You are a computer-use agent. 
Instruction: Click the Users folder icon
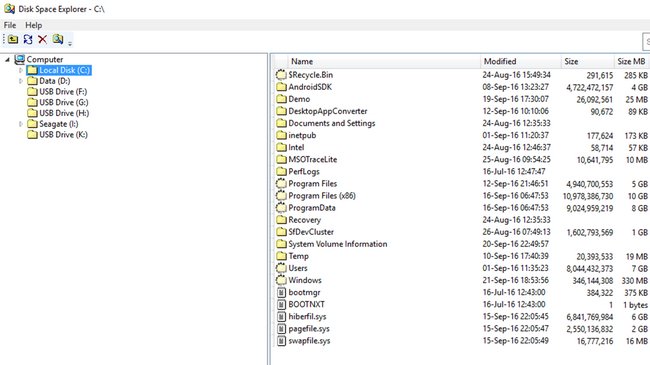[x=281, y=268]
